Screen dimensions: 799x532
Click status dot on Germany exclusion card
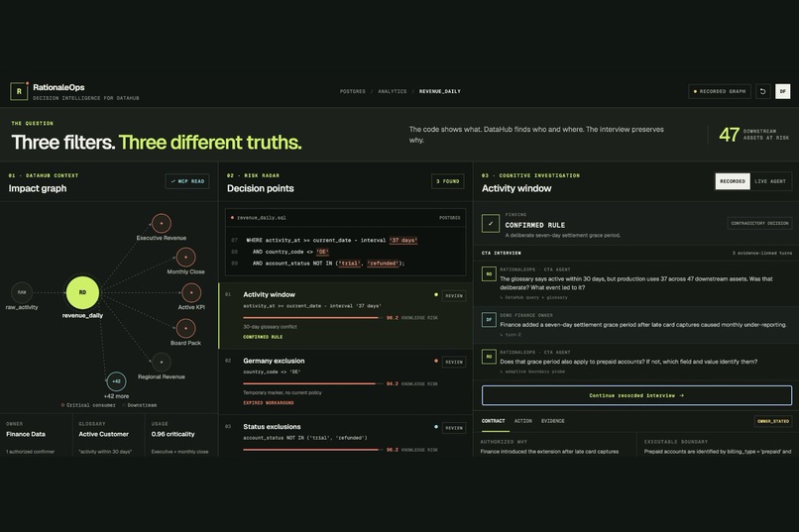click(435, 361)
